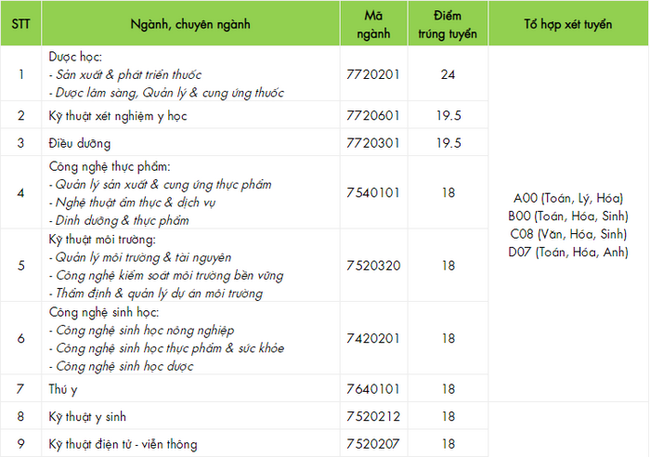The width and height of the screenshot is (650, 457).
Task: Click the "STT" column header
Action: (21, 24)
